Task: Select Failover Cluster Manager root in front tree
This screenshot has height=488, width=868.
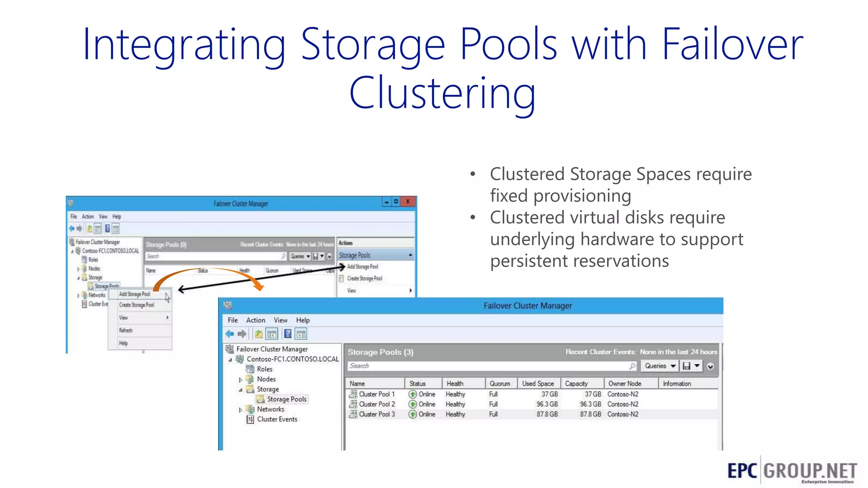Action: (272, 349)
